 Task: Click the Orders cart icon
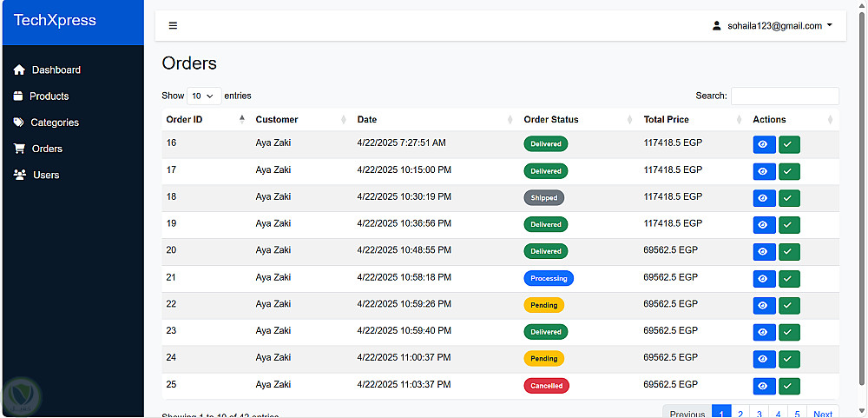pos(19,149)
